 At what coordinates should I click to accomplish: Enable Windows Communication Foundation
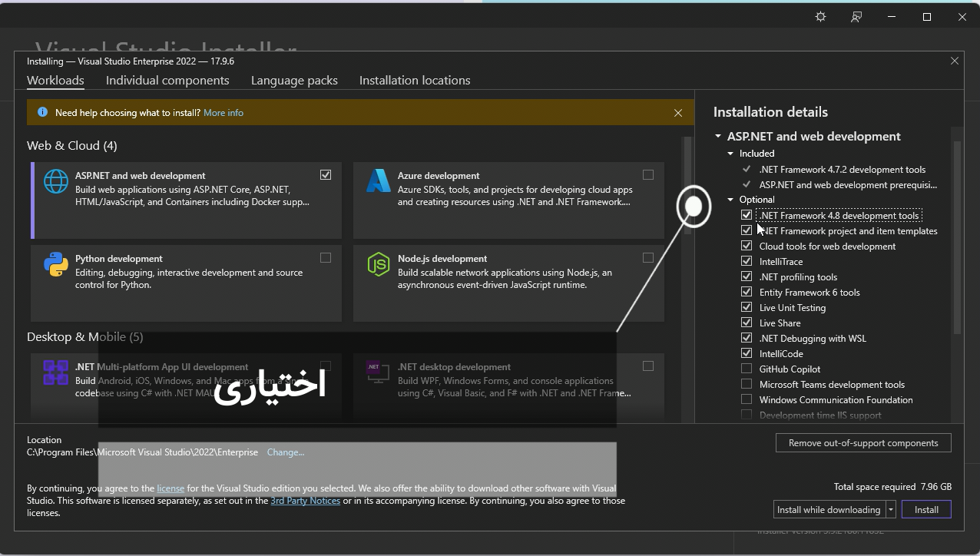coord(747,399)
